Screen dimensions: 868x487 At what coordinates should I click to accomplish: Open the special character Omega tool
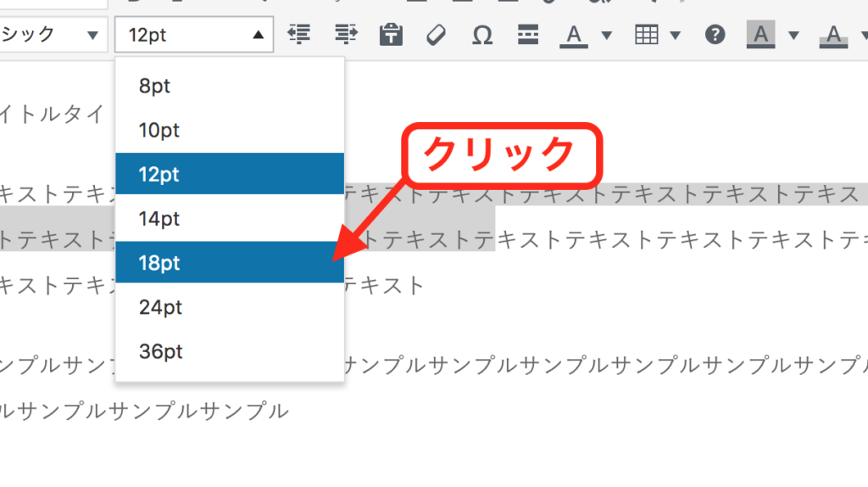click(482, 35)
